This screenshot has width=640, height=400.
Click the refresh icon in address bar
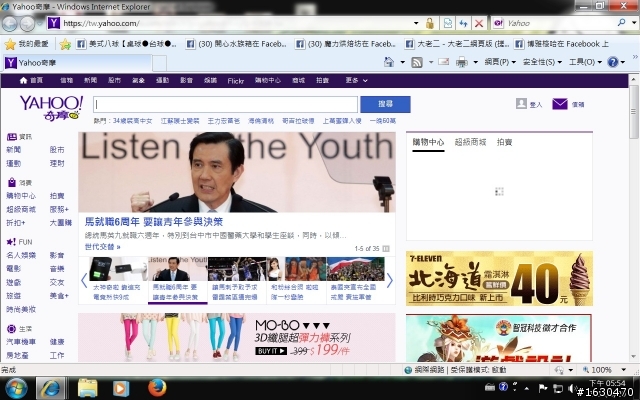463,23
